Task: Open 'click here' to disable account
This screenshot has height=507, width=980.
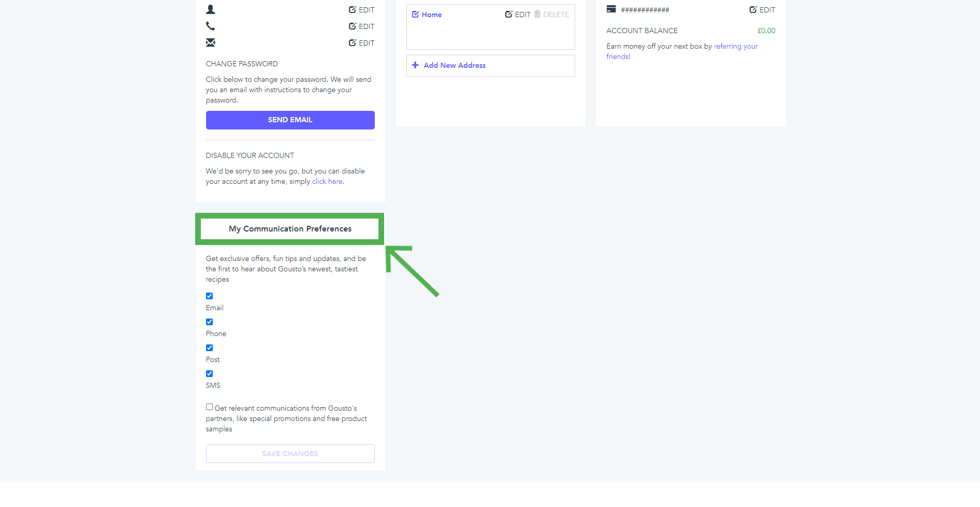Action: (x=327, y=182)
